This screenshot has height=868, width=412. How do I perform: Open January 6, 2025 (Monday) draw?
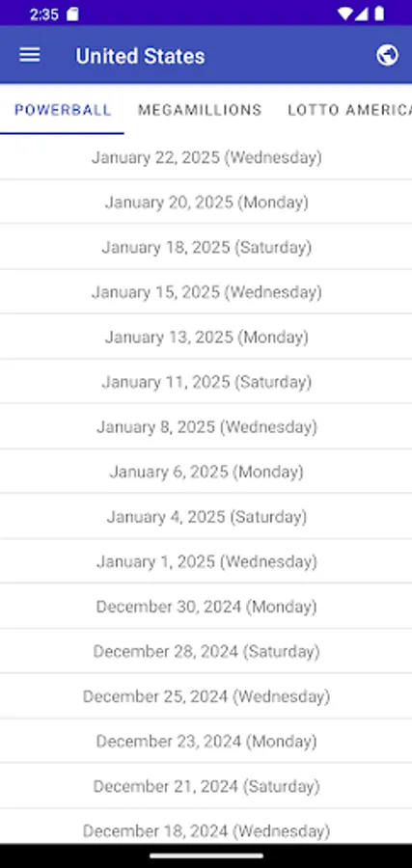coord(206,472)
